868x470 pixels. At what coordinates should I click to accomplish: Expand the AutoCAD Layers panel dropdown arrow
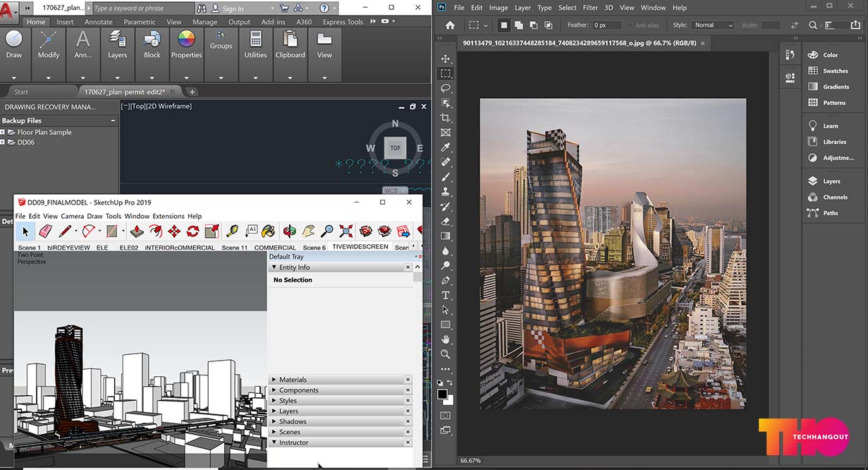coord(117,78)
